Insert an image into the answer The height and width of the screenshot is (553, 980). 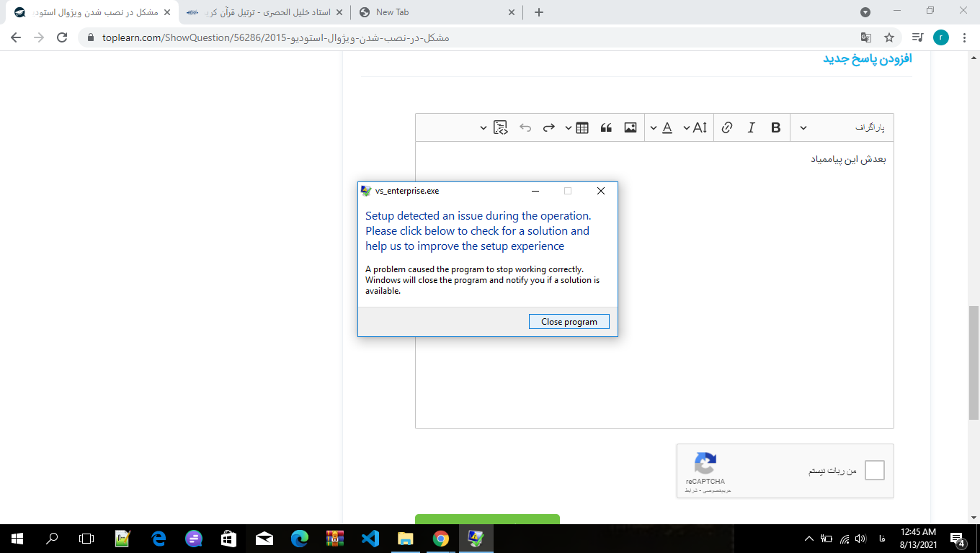pyautogui.click(x=631, y=127)
